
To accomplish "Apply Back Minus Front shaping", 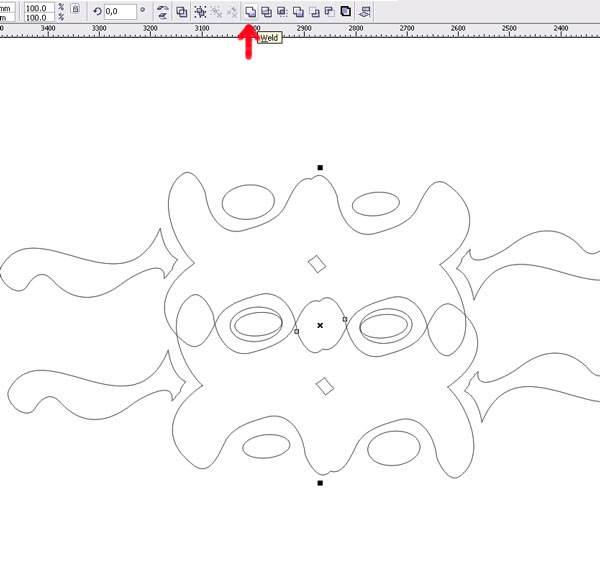I will coord(329,12).
